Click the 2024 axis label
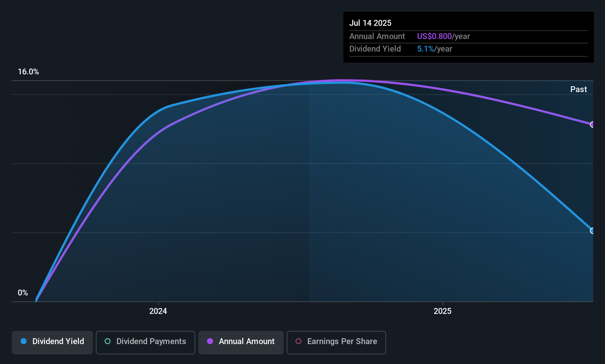This screenshot has width=605, height=364. coord(158,311)
